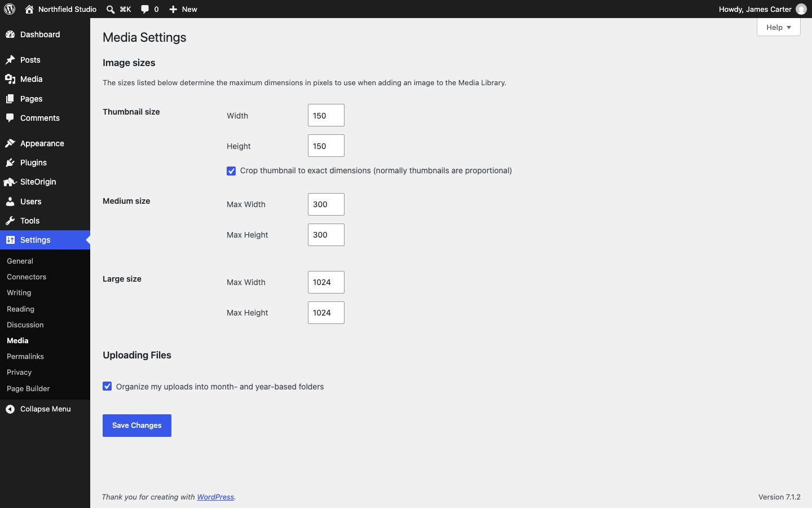Open Connectors settings submenu item
This screenshot has width=812, height=508.
27,277
